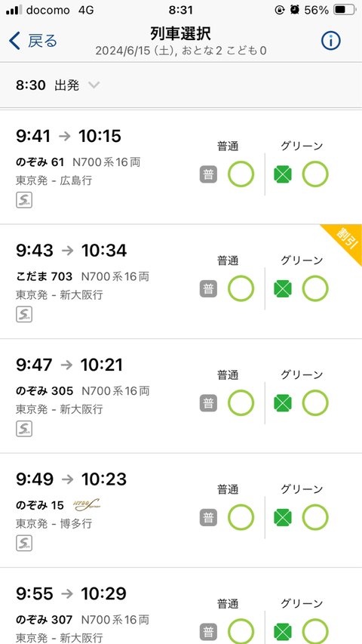Tap smart EX icon under のぞみ 61

24,200
